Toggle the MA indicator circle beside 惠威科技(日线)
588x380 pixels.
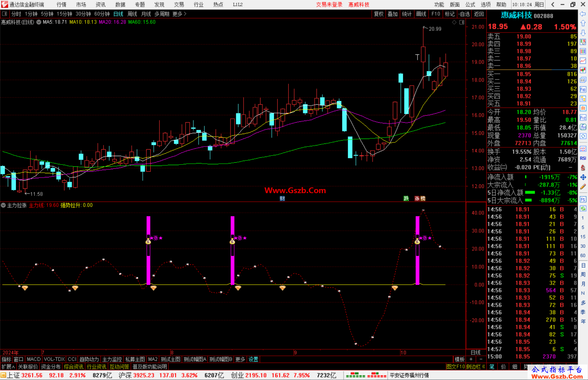tap(39, 22)
